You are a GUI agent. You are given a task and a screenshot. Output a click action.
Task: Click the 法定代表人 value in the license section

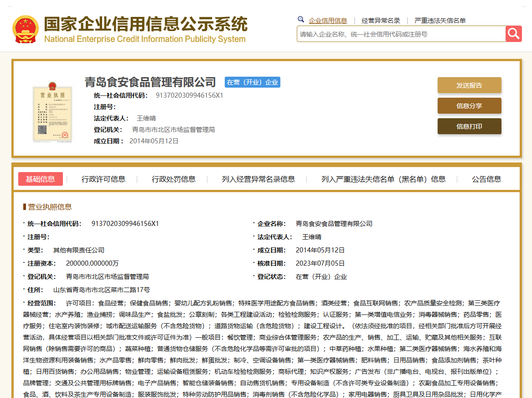(x=311, y=237)
